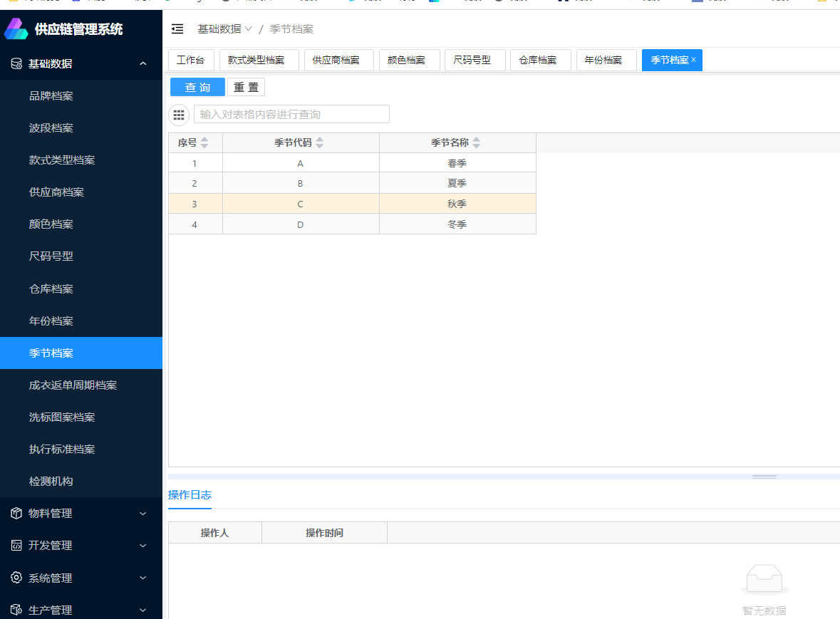Select the 秋季 row in the table
This screenshot has width=840, height=619.
click(x=457, y=204)
